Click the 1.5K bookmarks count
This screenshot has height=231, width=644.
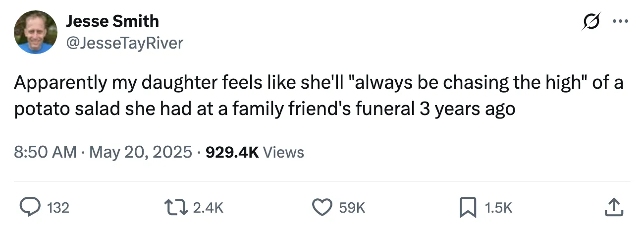[x=498, y=208]
